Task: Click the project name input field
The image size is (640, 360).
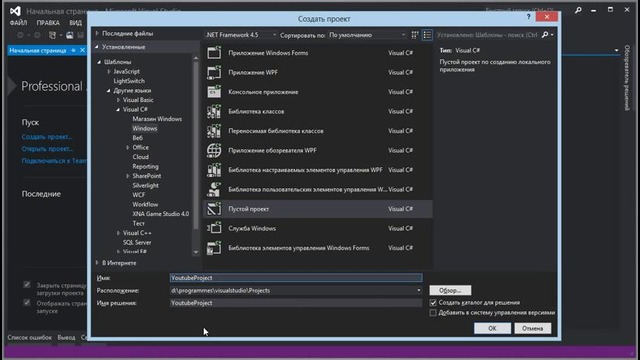Action: click(296, 278)
